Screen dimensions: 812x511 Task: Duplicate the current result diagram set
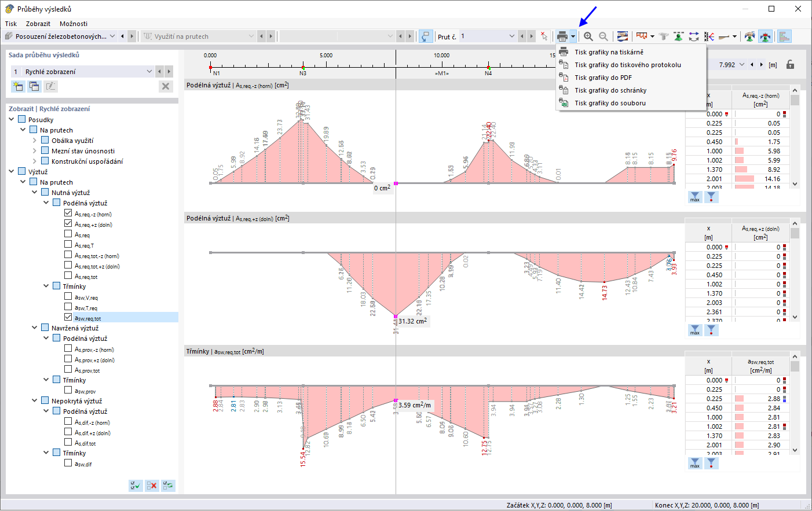point(34,86)
